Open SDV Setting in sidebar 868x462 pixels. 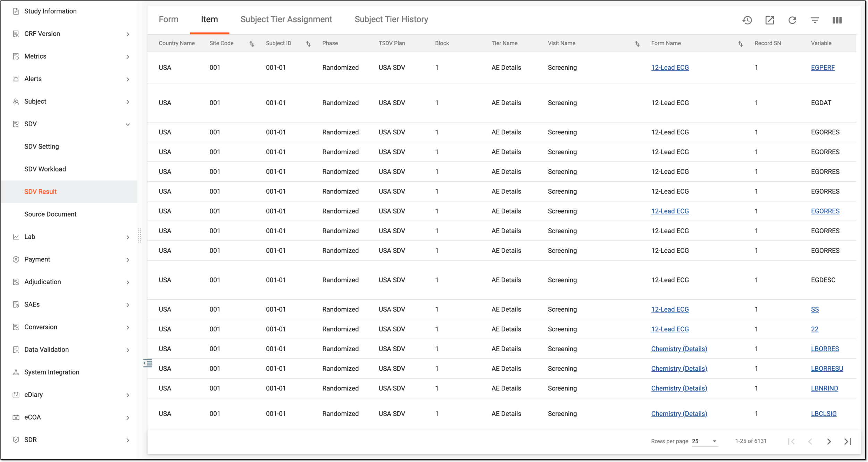pos(42,146)
